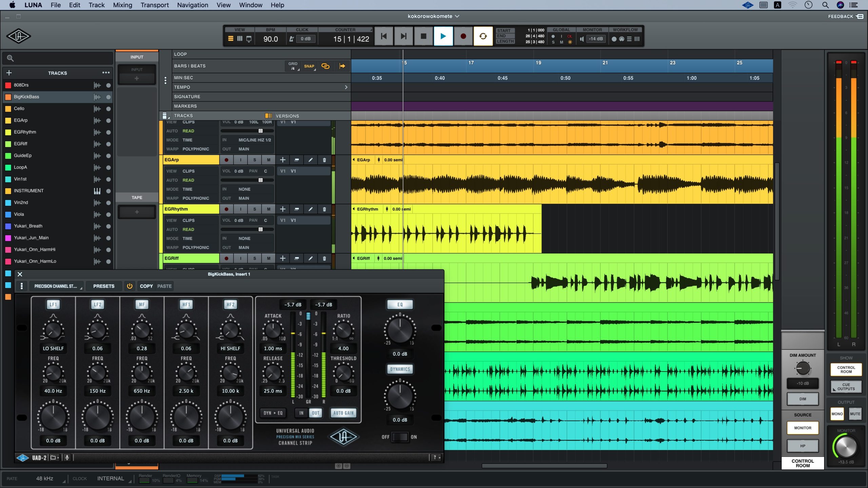868x488 pixels.
Task: Click the track search magnifier icon
Action: [11, 58]
